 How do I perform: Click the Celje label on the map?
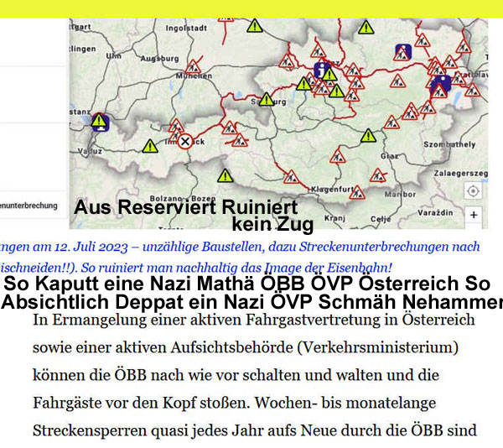(x=381, y=219)
